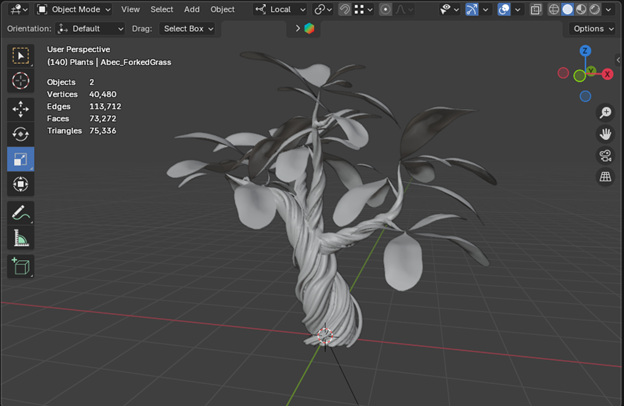Choose the Annotate pencil tool
The height and width of the screenshot is (406, 624).
pyautogui.click(x=21, y=212)
